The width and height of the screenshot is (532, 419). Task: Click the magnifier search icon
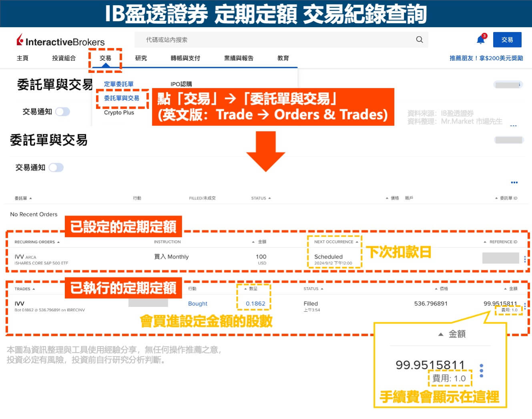[420, 40]
